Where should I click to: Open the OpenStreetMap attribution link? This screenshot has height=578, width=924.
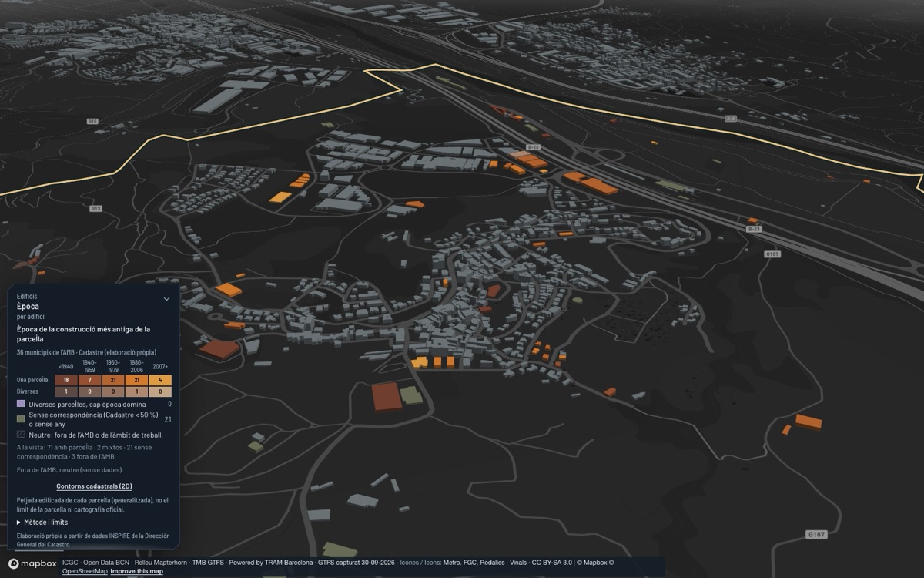click(x=84, y=571)
